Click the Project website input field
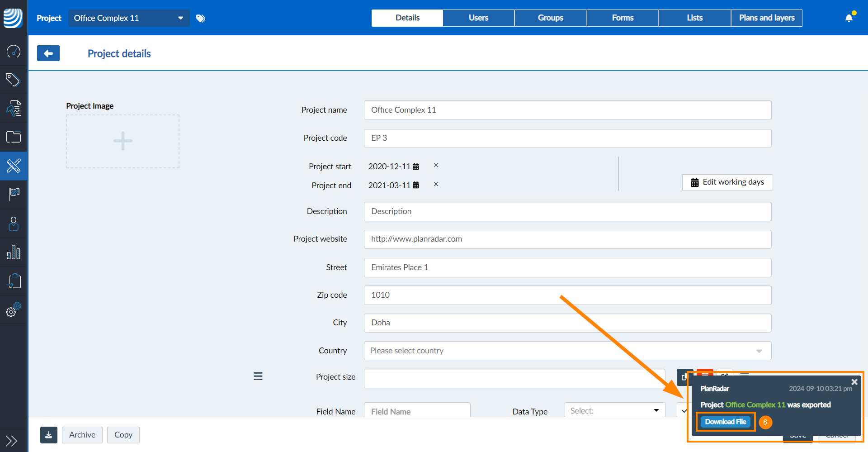The height and width of the screenshot is (452, 868). click(x=567, y=239)
